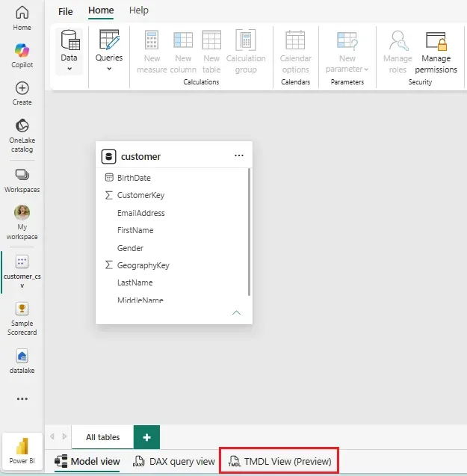Open the Help ribbon tab
Screen dimensions: 467x476
tap(139, 10)
